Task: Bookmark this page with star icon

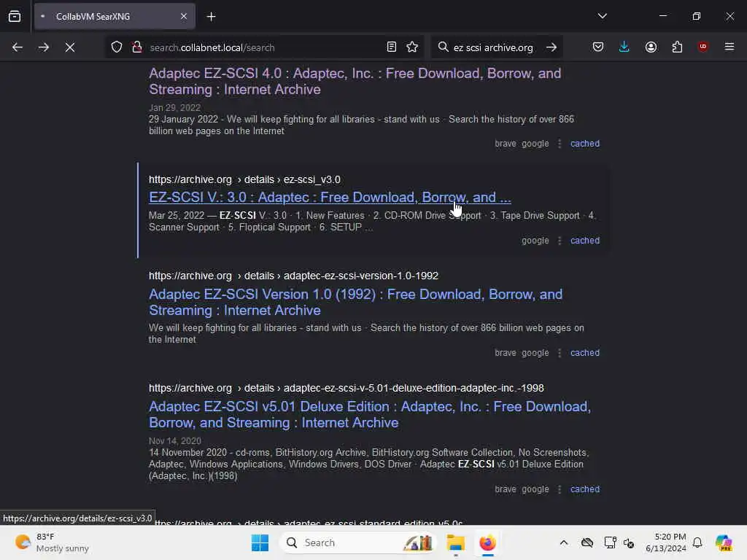Action: [412, 47]
